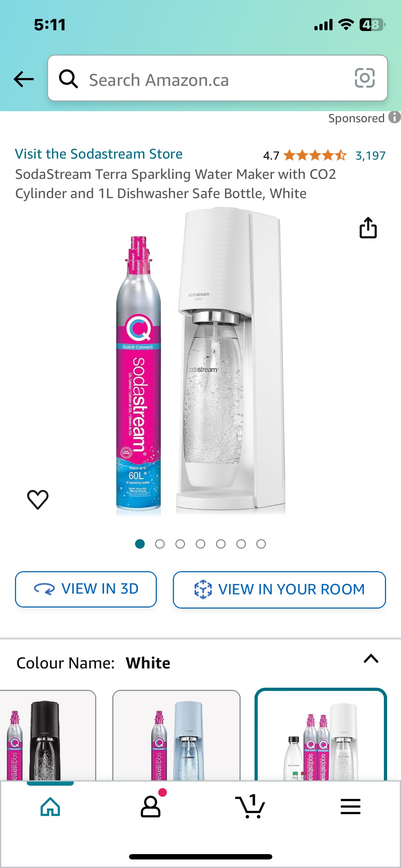This screenshot has width=401, height=868.
Task: Collapse the Colour Name section chevron
Action: (x=371, y=658)
